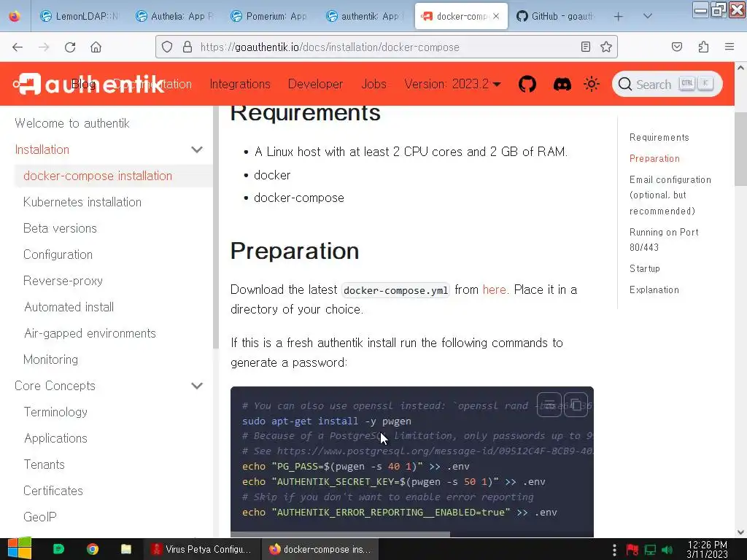Open Version 2023.2 dropdown

pos(452,85)
